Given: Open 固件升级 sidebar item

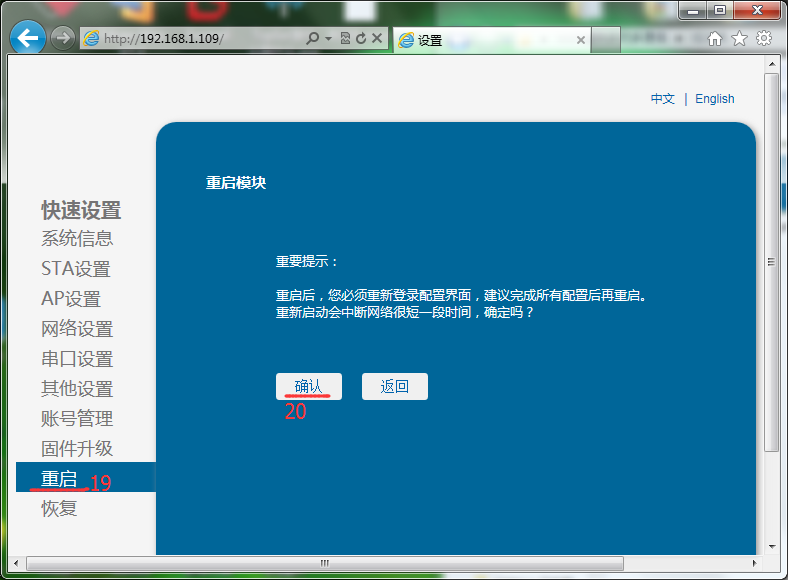Looking at the screenshot, I should click(x=77, y=449).
